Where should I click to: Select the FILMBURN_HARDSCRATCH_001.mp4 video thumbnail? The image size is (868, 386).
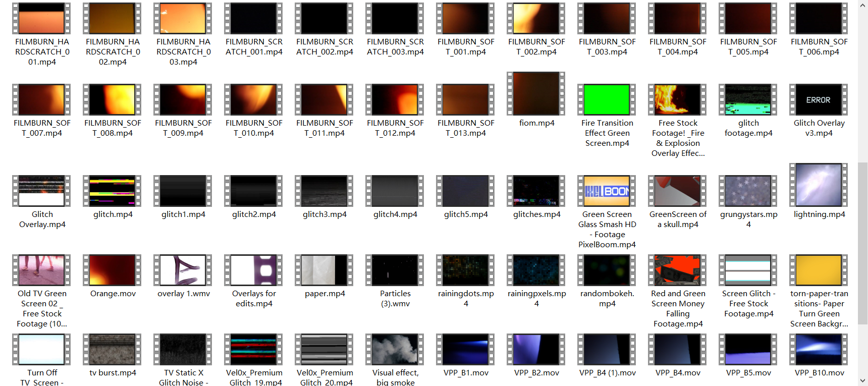point(41,19)
